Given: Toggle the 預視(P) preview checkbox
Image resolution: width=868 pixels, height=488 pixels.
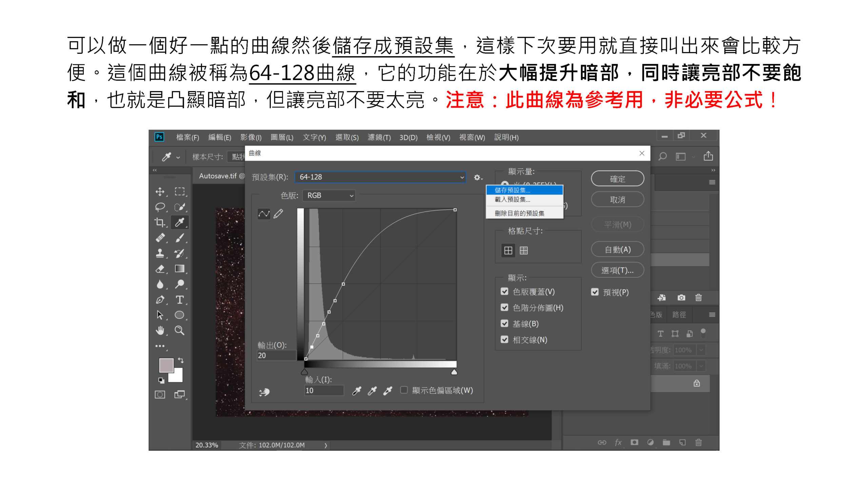Looking at the screenshot, I should pos(595,292).
